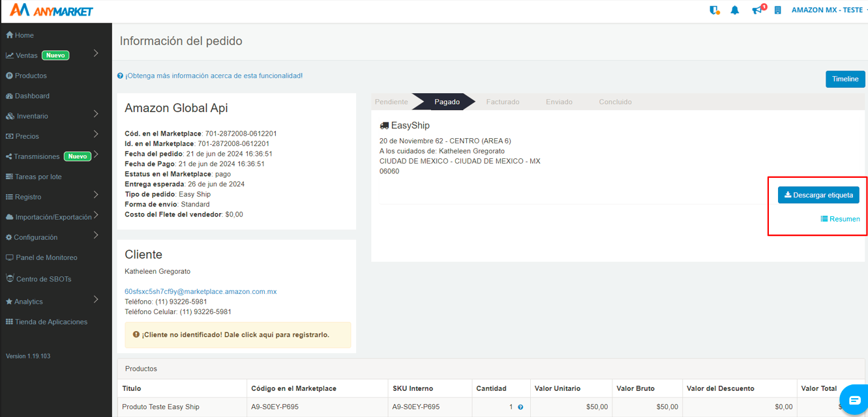Click the building company icon in header

pos(777,10)
